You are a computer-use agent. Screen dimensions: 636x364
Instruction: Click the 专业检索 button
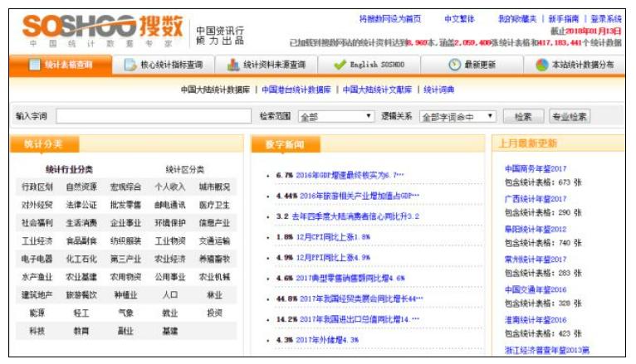pyautogui.click(x=570, y=117)
